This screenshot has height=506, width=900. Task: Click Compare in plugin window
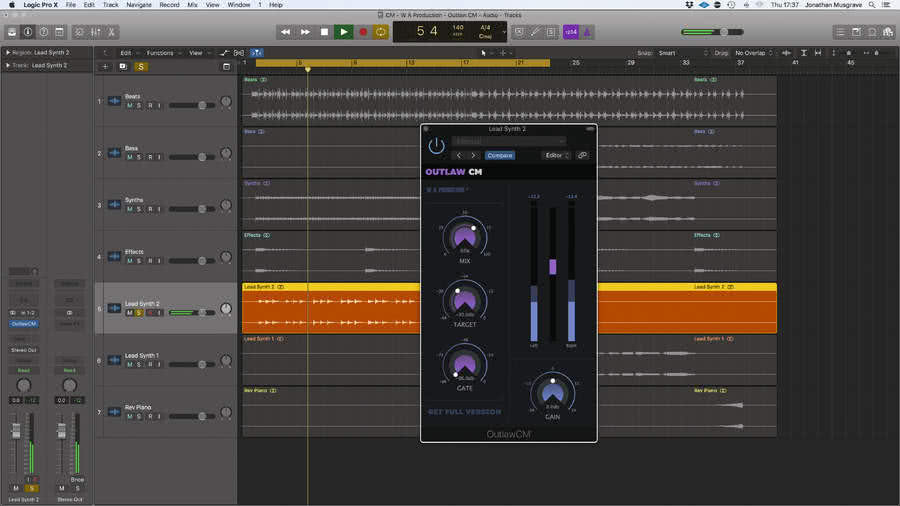pyautogui.click(x=499, y=155)
